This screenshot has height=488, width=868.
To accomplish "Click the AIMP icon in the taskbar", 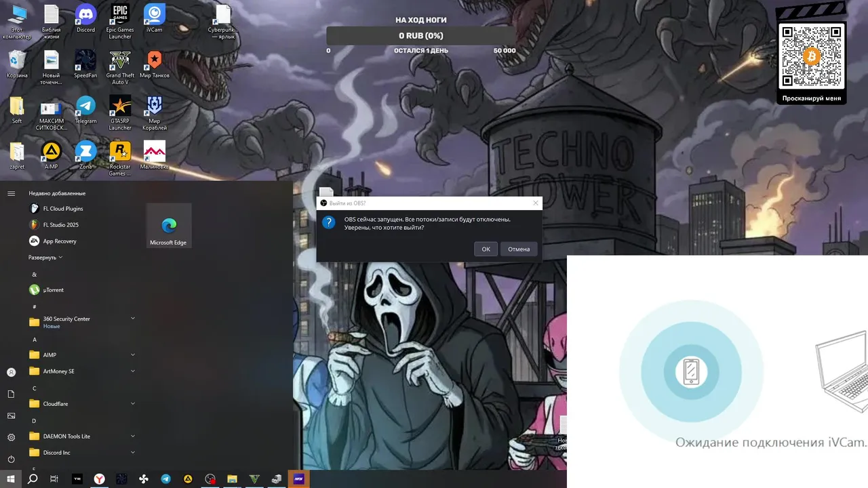I will coord(188,479).
